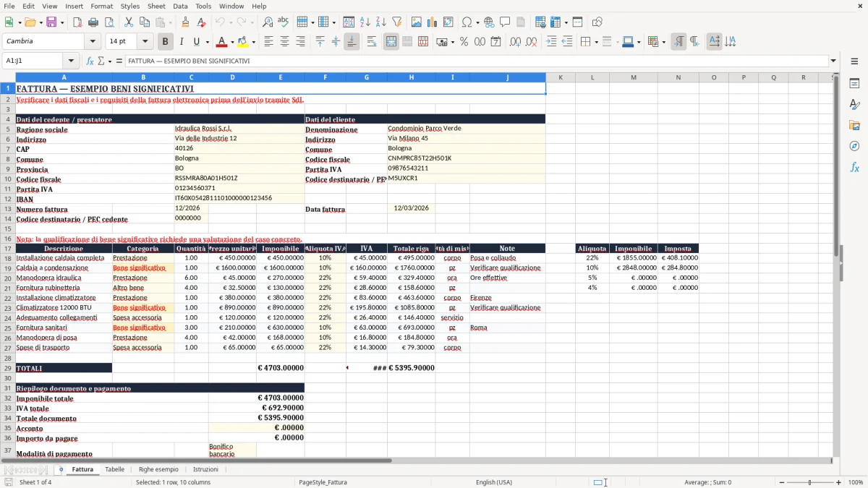Copy the selection with the Copy icon
The width and height of the screenshot is (868, 488).
[x=145, y=22]
